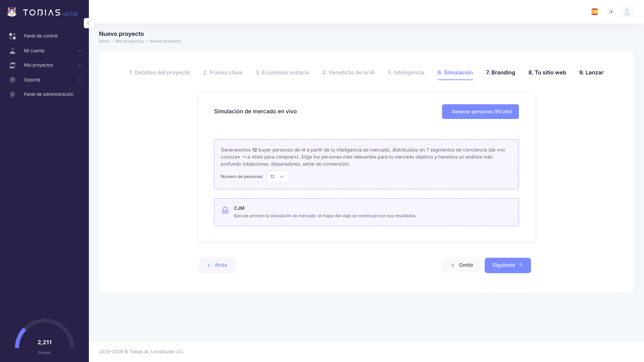644x362 pixels.
Task: Go to step 1. Detalles del proyecto
Action: pos(160,73)
